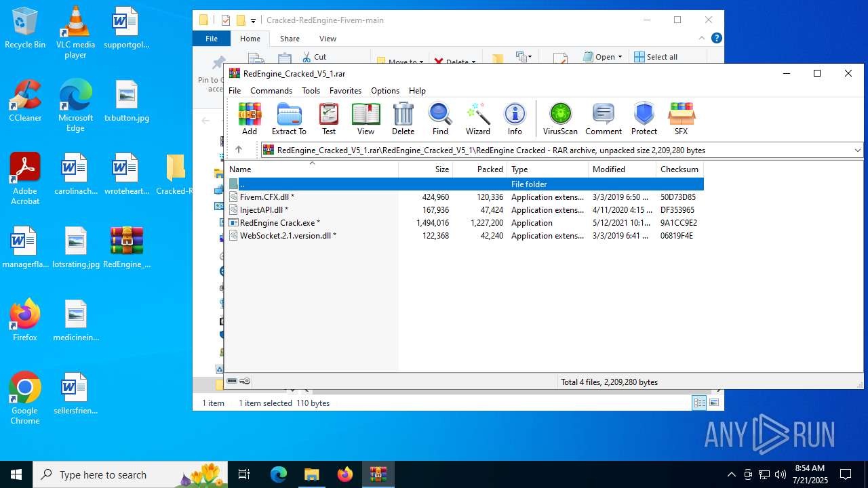Image resolution: width=868 pixels, height=488 pixels.
Task: Open txbutton.jpg desktop file
Action: [127, 101]
